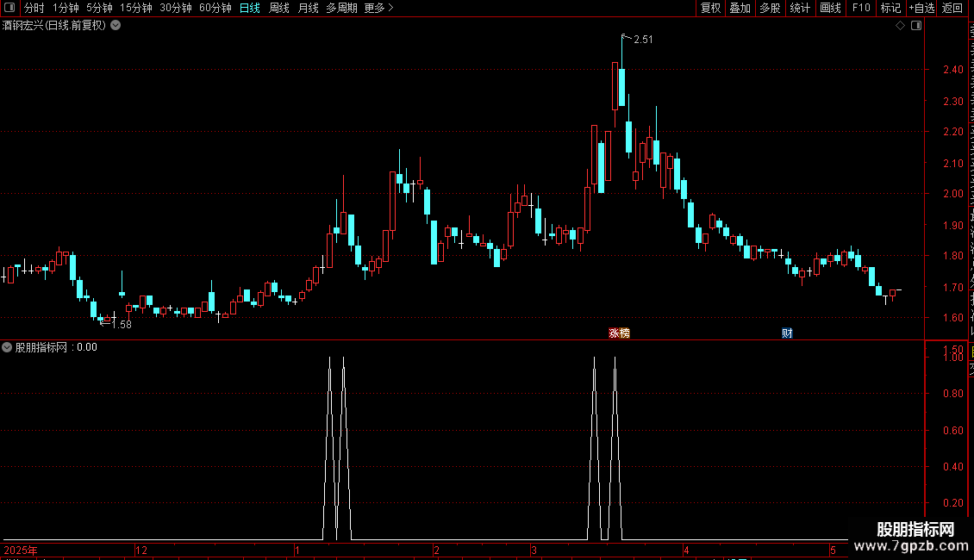Click the 复权 button
The width and height of the screenshot is (974, 560).
tap(710, 8)
